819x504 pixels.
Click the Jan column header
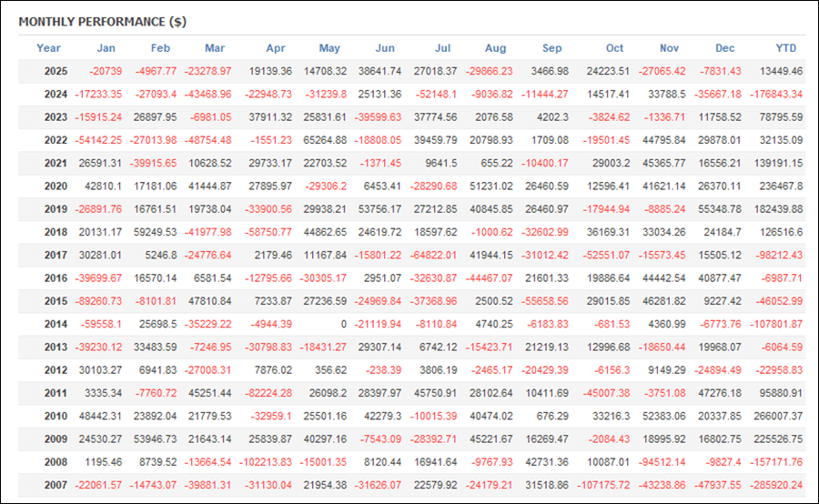pyautogui.click(x=106, y=48)
